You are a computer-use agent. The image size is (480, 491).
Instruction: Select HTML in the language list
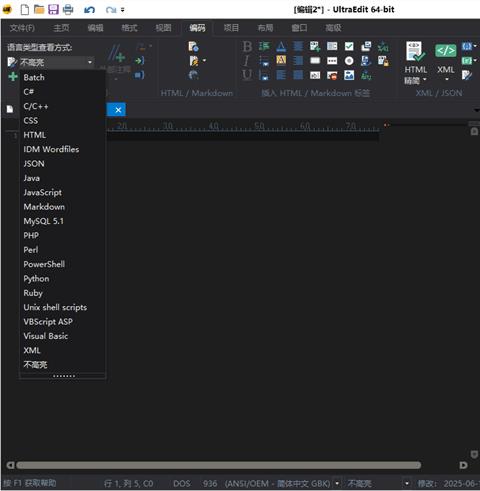click(x=63, y=135)
